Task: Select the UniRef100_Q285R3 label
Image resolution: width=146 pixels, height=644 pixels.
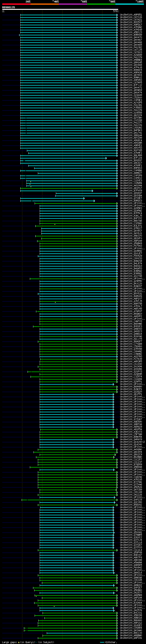Action: coord(131,208)
